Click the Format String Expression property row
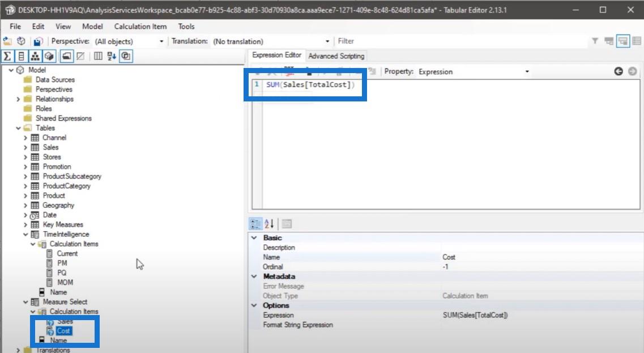 tap(445, 325)
